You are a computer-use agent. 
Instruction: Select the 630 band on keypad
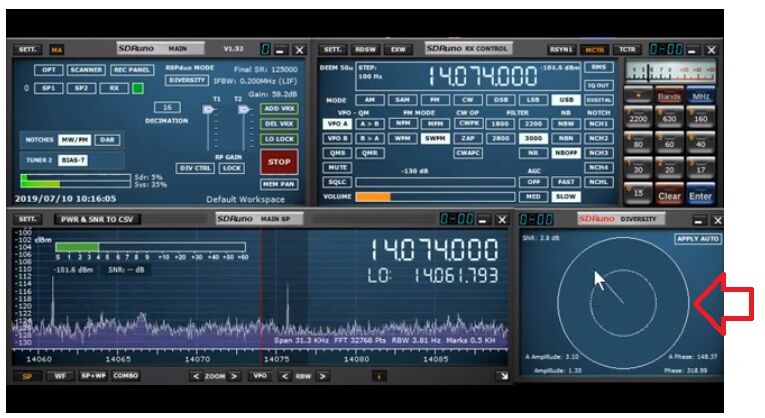point(669,118)
